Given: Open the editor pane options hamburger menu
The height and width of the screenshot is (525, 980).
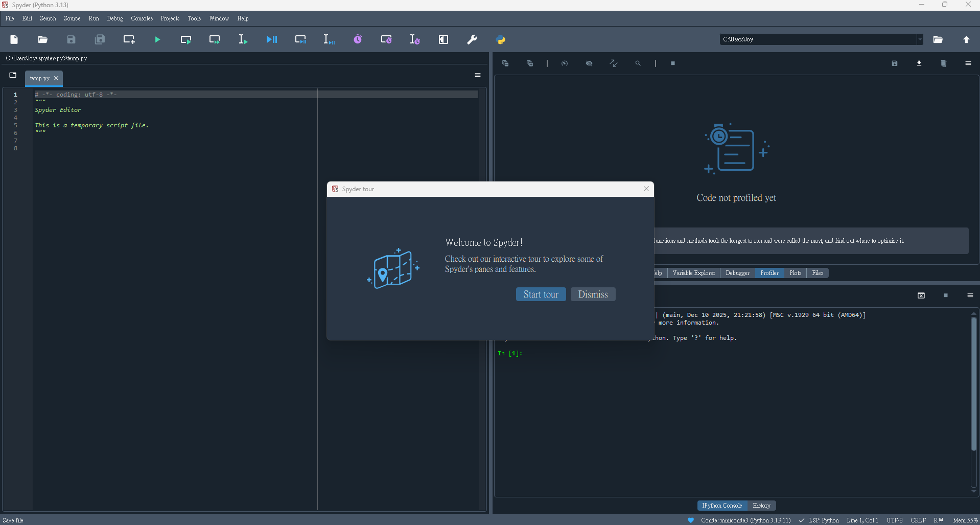Looking at the screenshot, I should pos(478,75).
